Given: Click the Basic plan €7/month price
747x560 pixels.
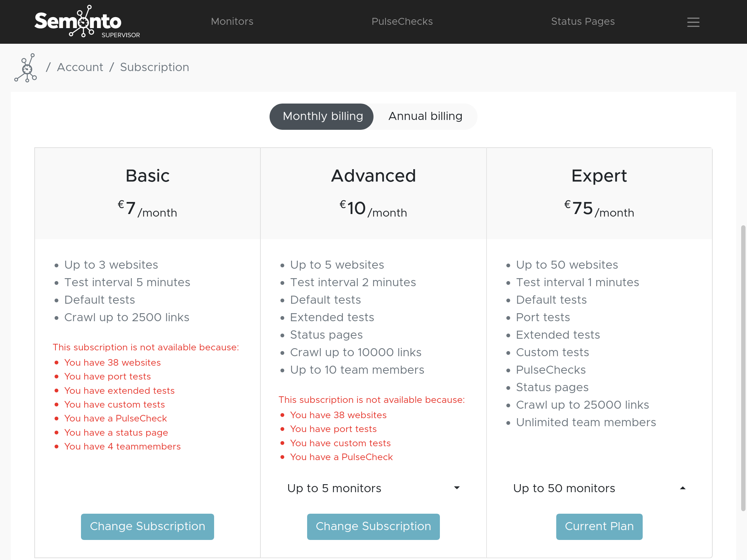Looking at the screenshot, I should 147,209.
